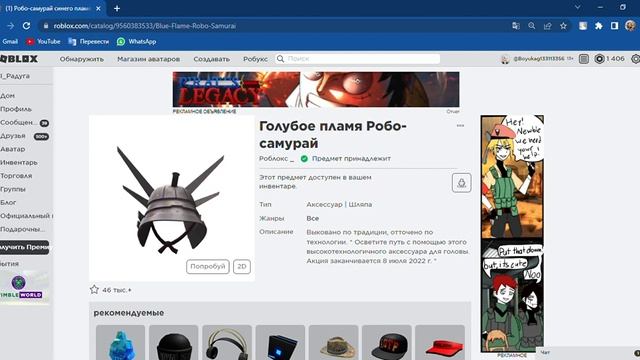Click the samurai helmet item preview
Image resolution: width=640 pixels, height=360 pixels.
coord(172,198)
